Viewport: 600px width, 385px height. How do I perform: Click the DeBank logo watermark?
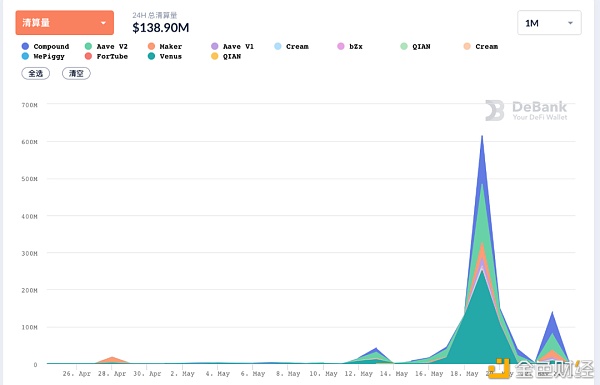click(527, 111)
